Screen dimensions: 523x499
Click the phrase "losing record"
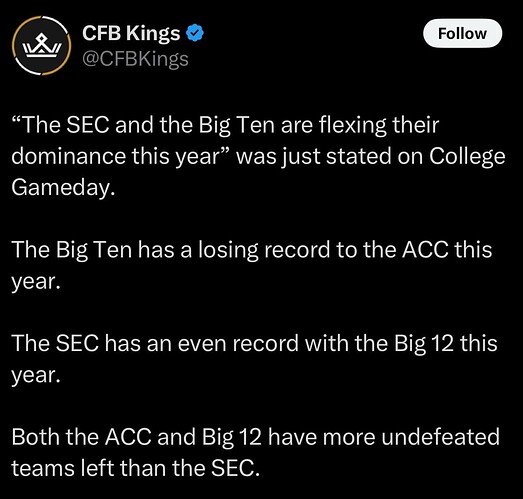(265, 250)
